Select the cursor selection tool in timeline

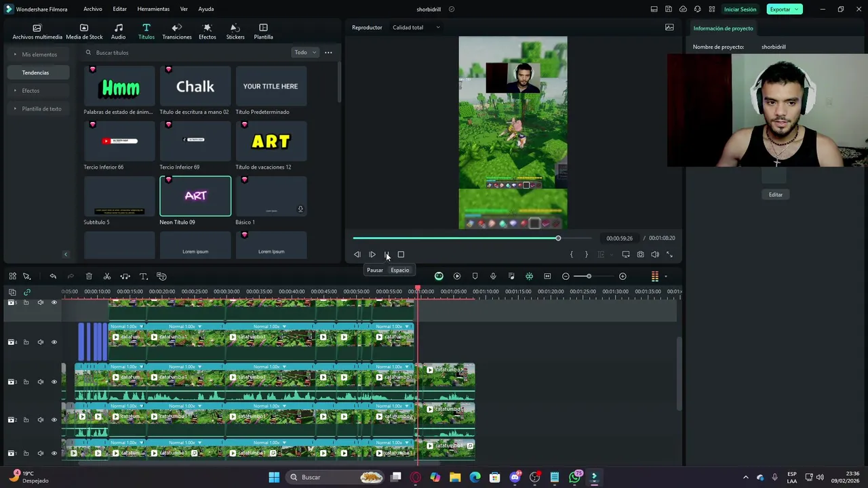point(27,277)
